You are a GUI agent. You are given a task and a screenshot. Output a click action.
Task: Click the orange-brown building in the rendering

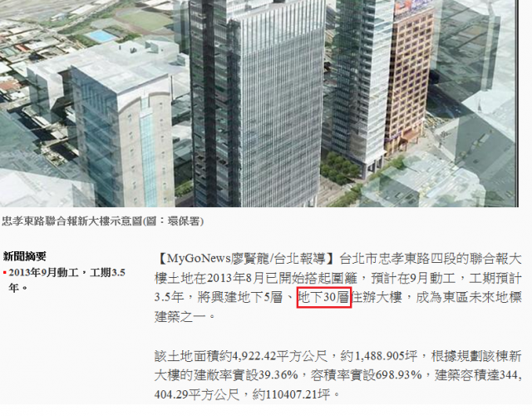pos(410,78)
